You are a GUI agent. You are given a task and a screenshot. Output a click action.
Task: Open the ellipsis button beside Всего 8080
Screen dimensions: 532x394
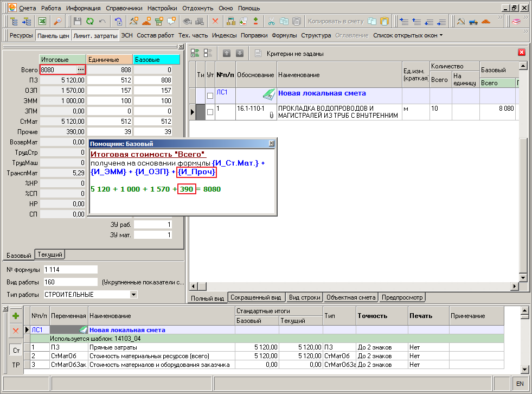tap(81, 69)
